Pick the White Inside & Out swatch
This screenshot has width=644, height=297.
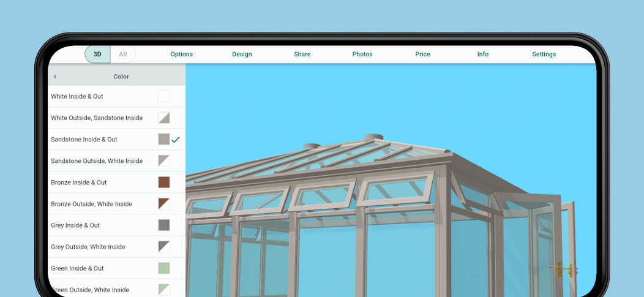pyautogui.click(x=163, y=96)
